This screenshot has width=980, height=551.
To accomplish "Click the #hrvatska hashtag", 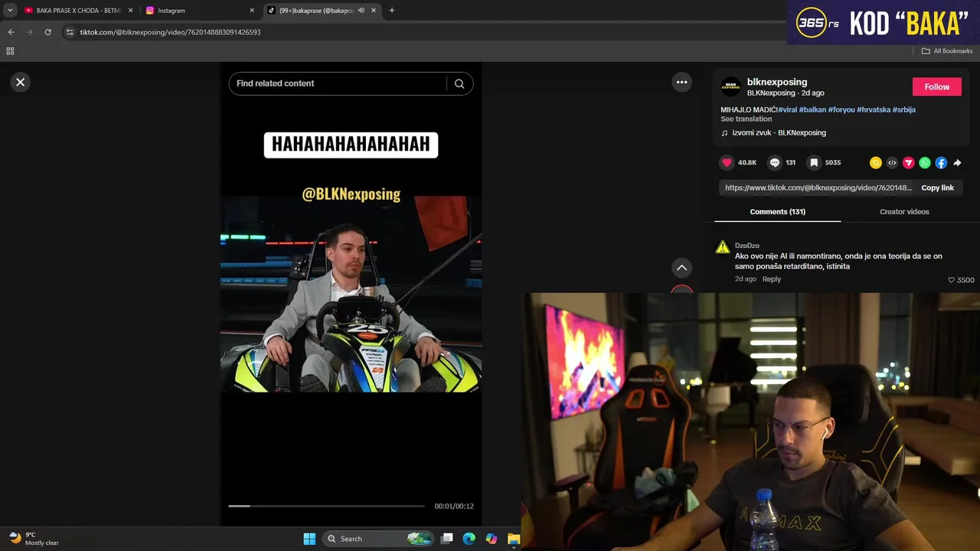I will click(x=874, y=109).
